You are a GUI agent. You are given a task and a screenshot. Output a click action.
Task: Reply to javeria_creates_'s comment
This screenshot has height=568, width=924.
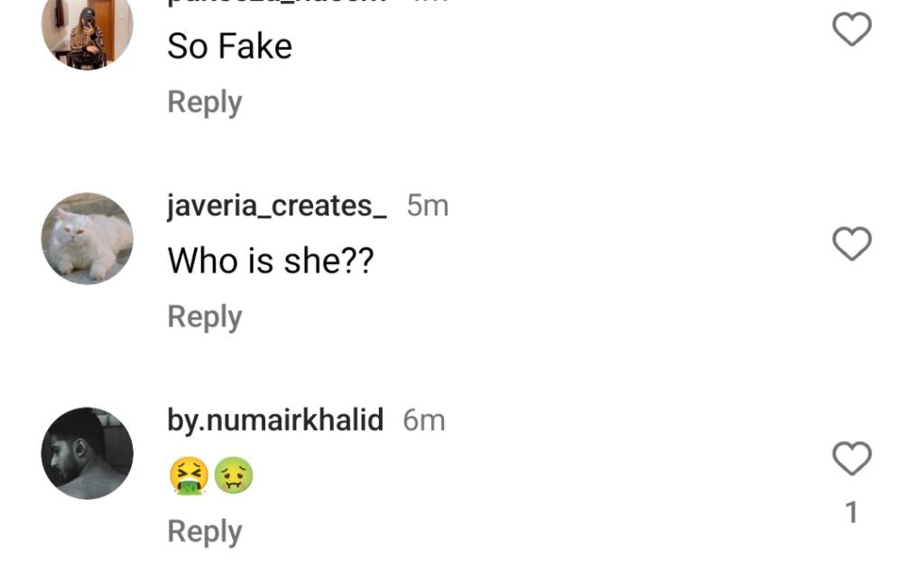(x=205, y=316)
